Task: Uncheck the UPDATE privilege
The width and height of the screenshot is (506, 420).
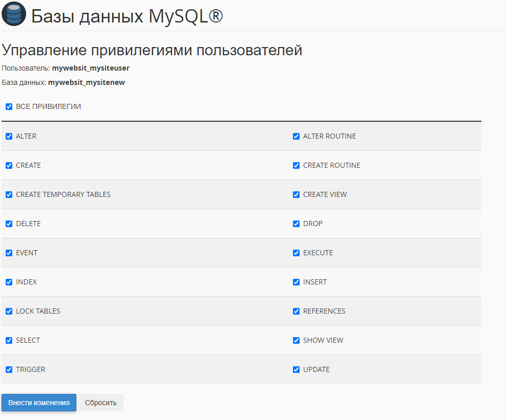Action: point(296,370)
